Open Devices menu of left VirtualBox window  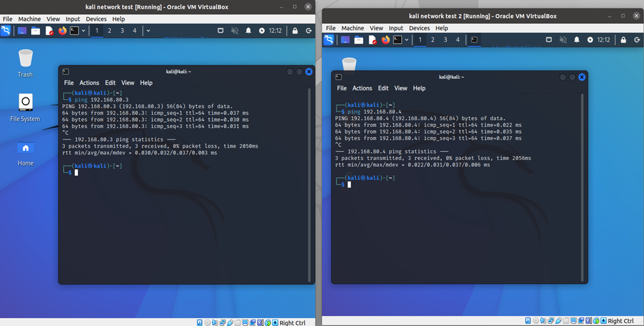coord(96,19)
